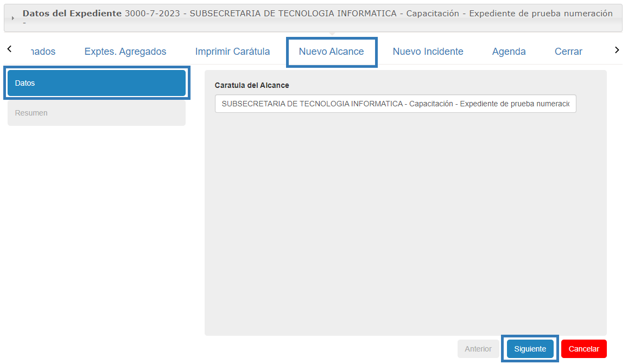The image size is (628, 364).
Task: Cancel with the red Cancelar button
Action: [583, 349]
